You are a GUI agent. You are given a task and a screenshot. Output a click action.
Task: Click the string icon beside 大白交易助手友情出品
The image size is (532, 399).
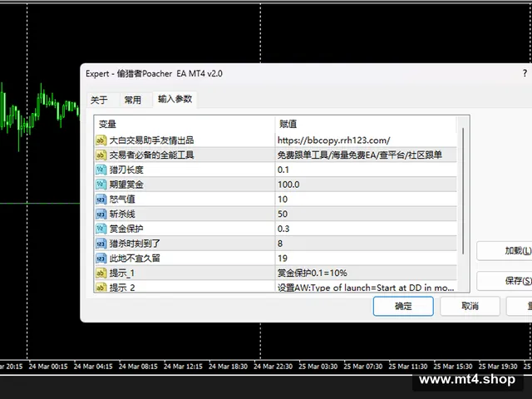tap(101, 140)
